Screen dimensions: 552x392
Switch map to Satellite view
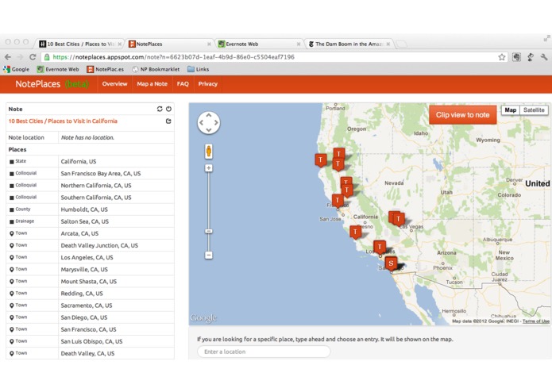[x=534, y=110]
